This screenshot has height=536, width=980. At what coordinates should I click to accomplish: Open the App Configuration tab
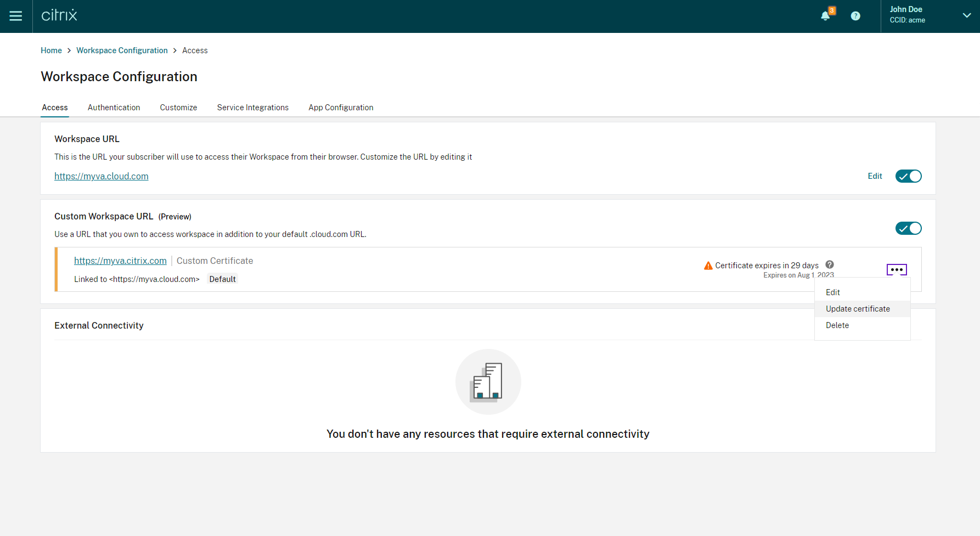point(341,108)
